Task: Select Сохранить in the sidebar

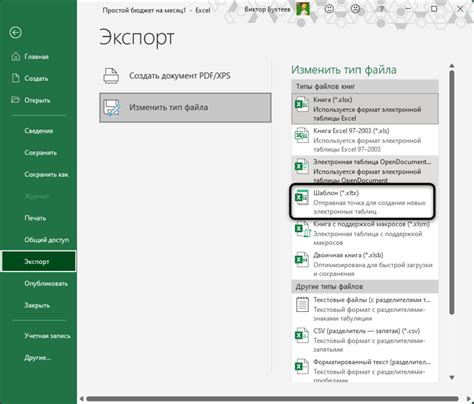Action: [x=40, y=153]
